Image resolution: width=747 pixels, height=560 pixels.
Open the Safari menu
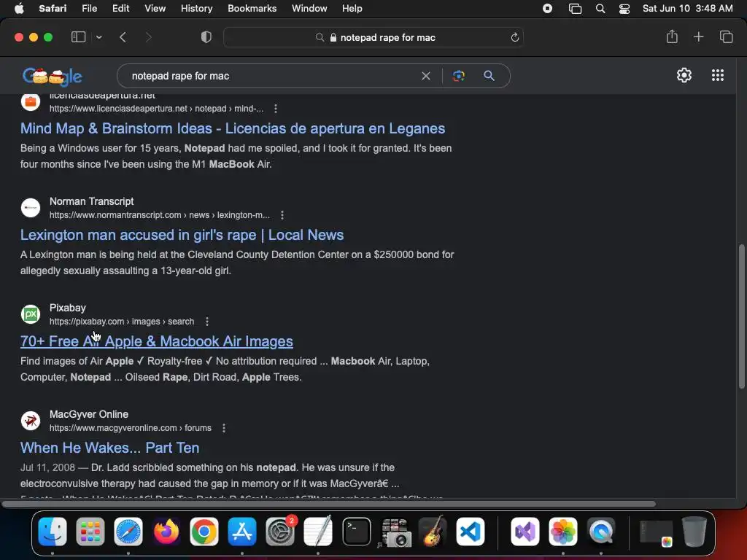click(x=53, y=9)
